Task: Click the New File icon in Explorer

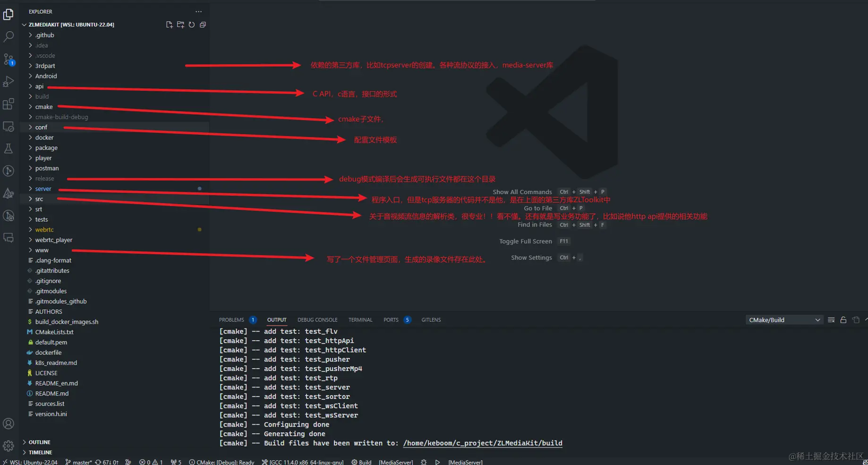Action: (x=169, y=25)
